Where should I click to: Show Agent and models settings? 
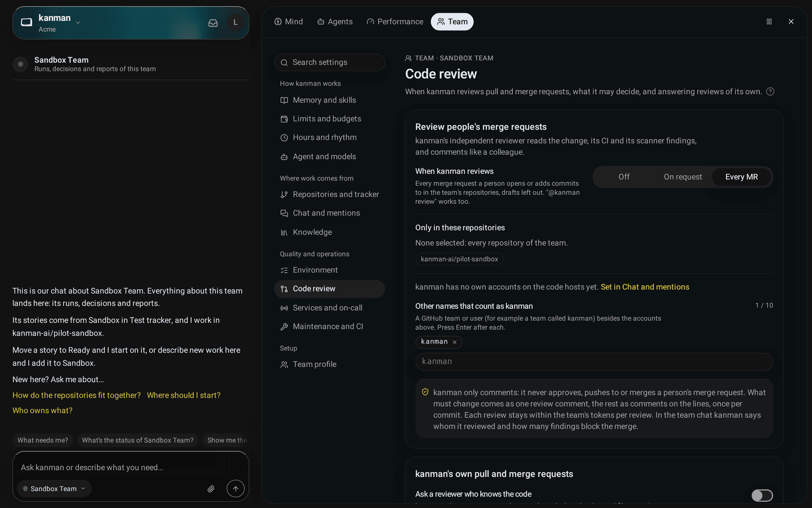click(329, 156)
